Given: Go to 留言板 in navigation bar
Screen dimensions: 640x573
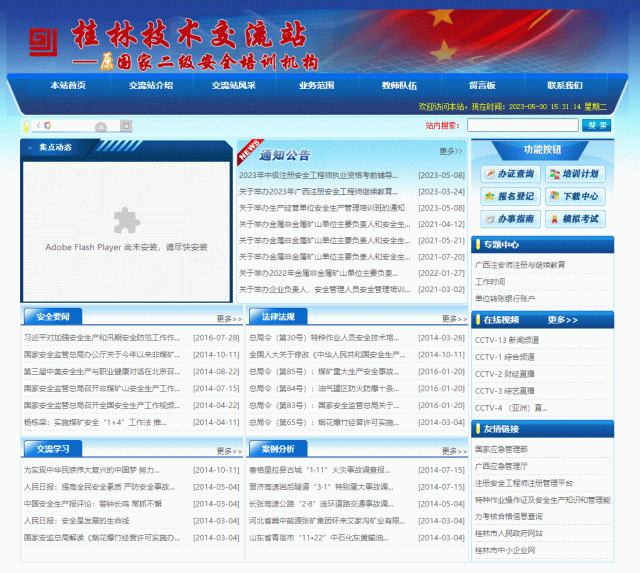Looking at the screenshot, I should click(482, 86).
